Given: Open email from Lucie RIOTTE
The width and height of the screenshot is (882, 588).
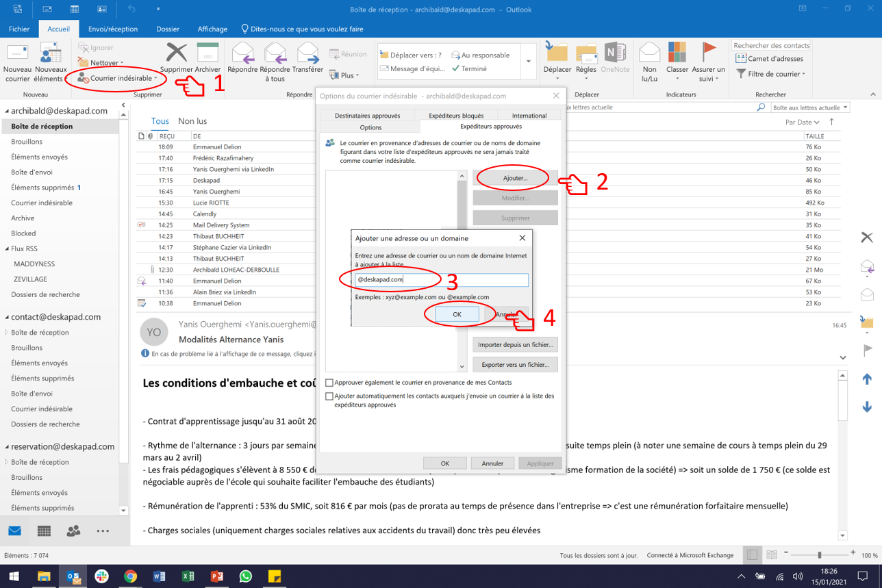Looking at the screenshot, I should [x=479, y=203].
